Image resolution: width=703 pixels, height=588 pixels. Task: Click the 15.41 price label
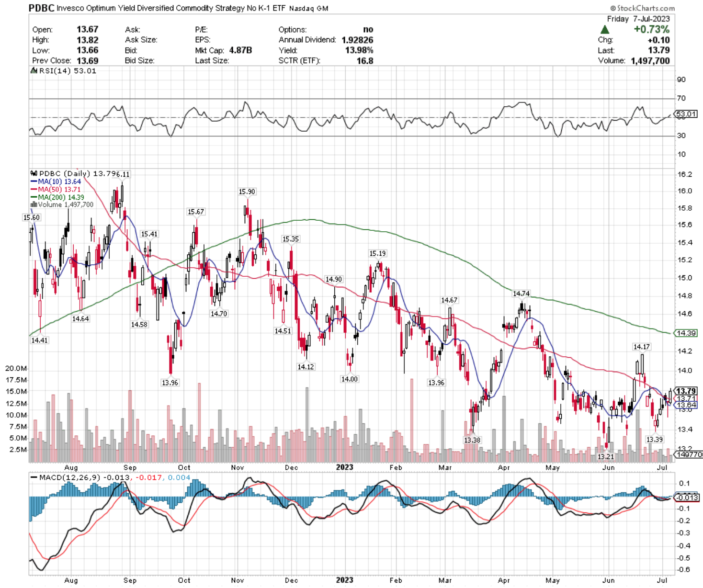coord(149,234)
